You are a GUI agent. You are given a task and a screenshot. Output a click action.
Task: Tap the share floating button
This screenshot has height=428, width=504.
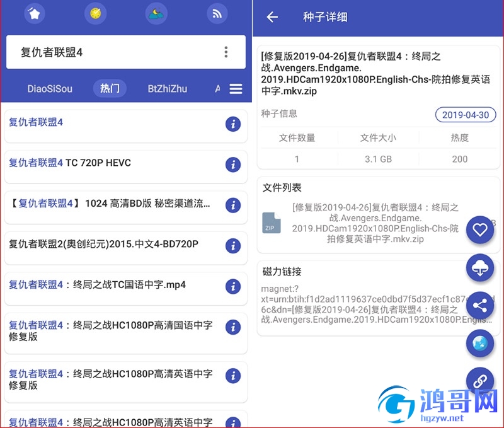pyautogui.click(x=480, y=306)
